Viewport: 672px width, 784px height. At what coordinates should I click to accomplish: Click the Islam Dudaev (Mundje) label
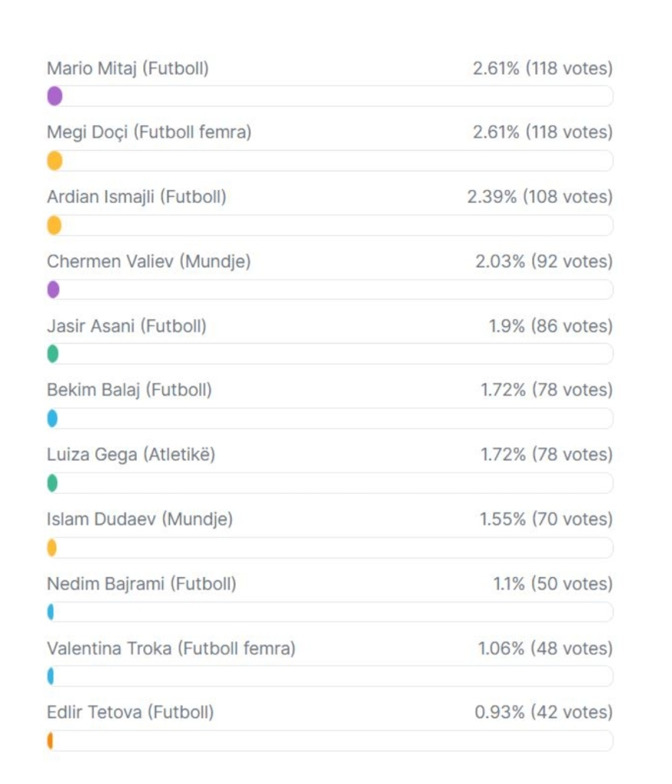(x=139, y=519)
